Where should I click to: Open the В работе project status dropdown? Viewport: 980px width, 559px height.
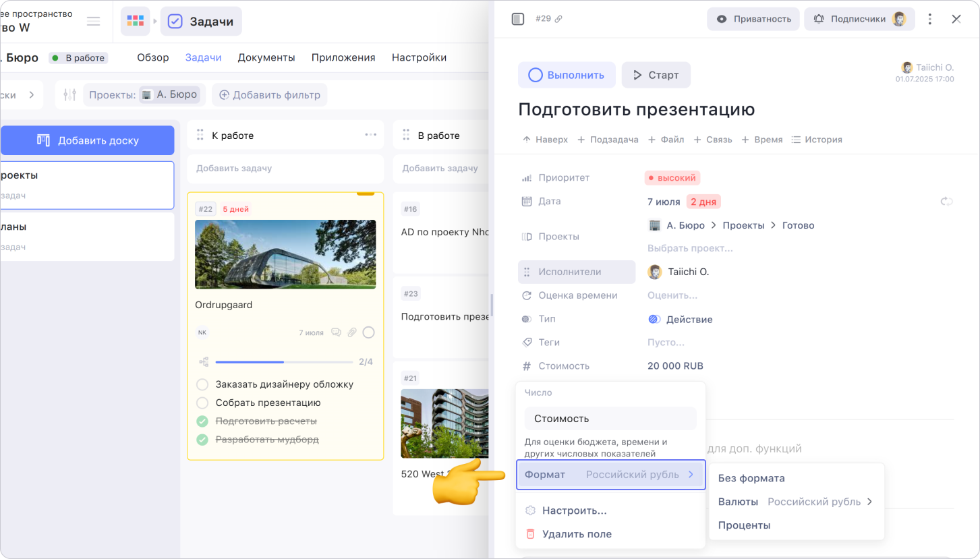(x=78, y=58)
